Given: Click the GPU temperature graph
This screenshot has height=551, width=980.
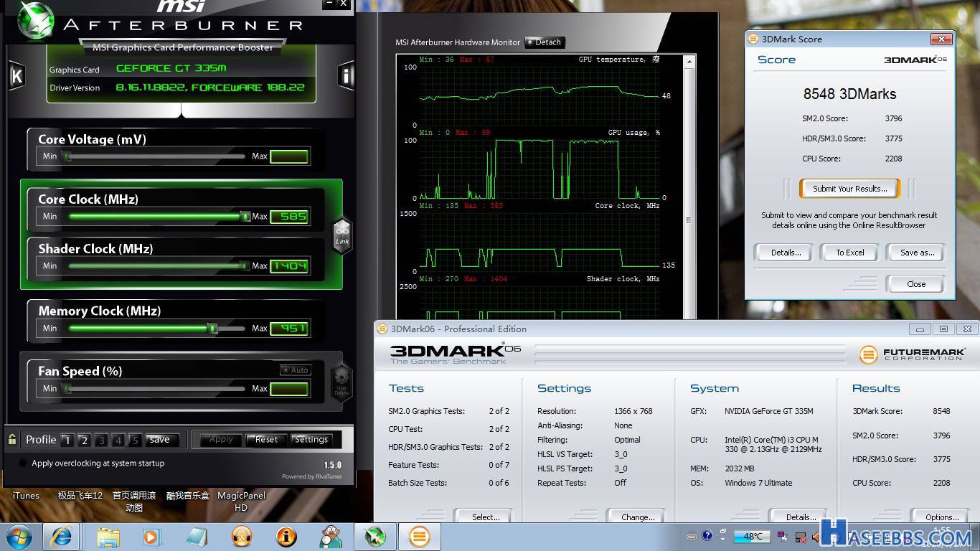Looking at the screenshot, I should click(540, 95).
